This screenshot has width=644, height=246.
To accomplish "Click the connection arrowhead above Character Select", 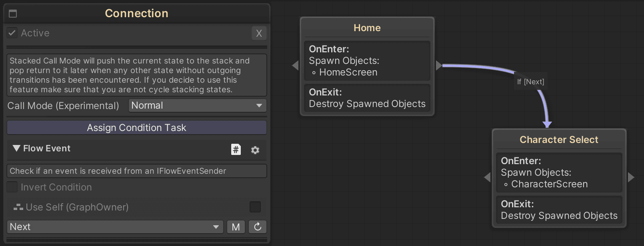I will click(547, 124).
